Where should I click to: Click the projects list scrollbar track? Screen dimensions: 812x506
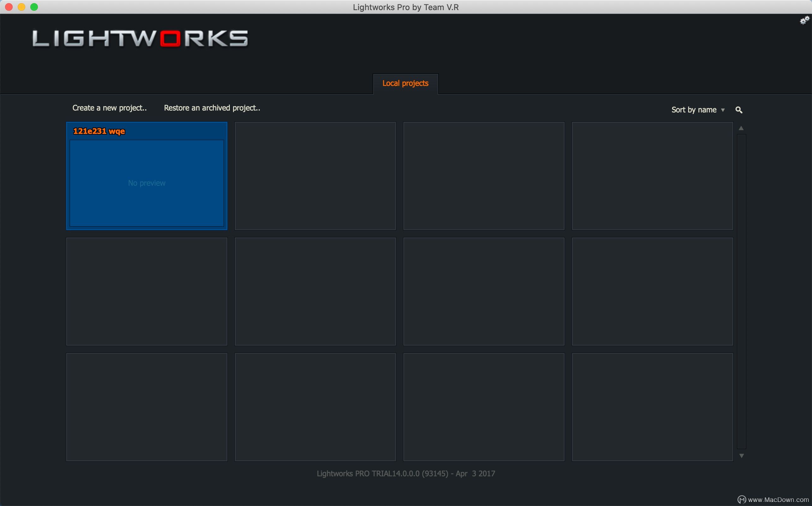(x=741, y=292)
